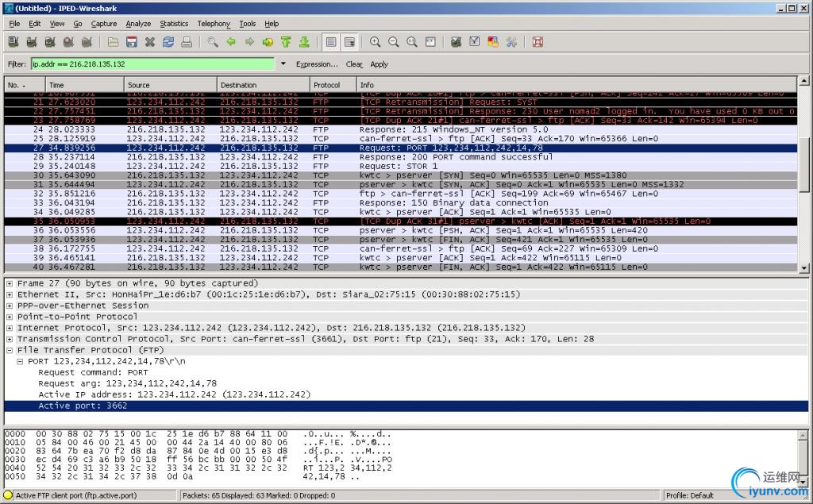The width and height of the screenshot is (813, 504).
Task: Open the Go menu
Action: pos(78,23)
